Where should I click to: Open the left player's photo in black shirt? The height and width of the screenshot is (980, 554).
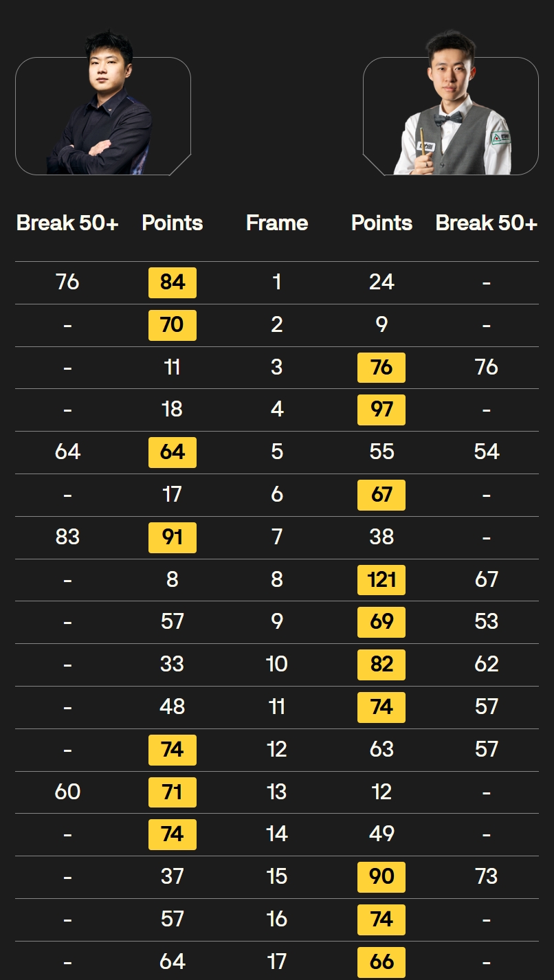(102, 103)
